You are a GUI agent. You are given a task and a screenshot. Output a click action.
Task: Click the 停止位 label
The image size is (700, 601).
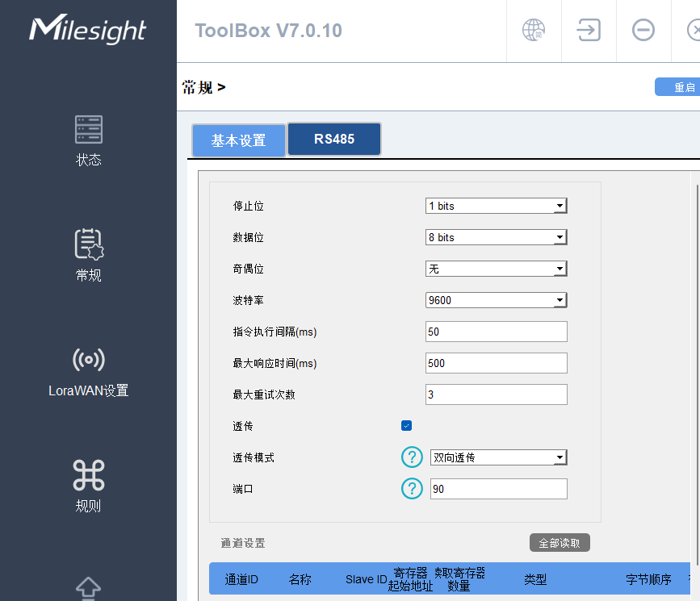[248, 207]
